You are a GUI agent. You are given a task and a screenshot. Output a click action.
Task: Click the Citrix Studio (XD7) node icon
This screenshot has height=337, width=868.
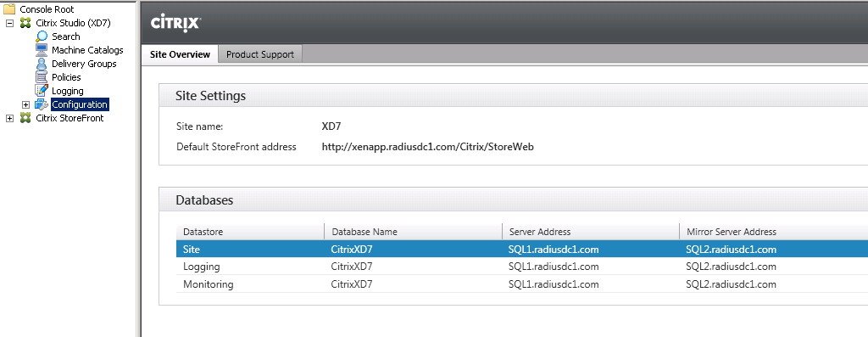[x=25, y=23]
